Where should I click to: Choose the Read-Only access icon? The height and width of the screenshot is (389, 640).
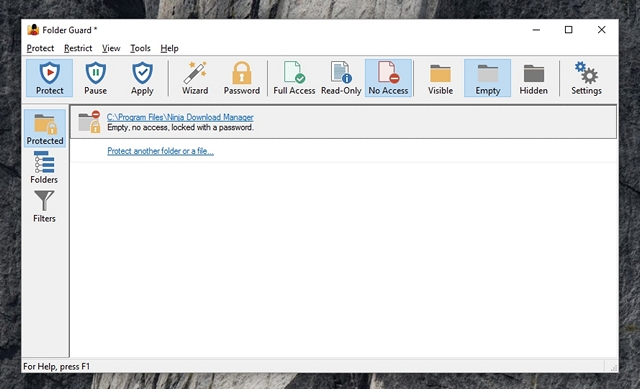[341, 78]
